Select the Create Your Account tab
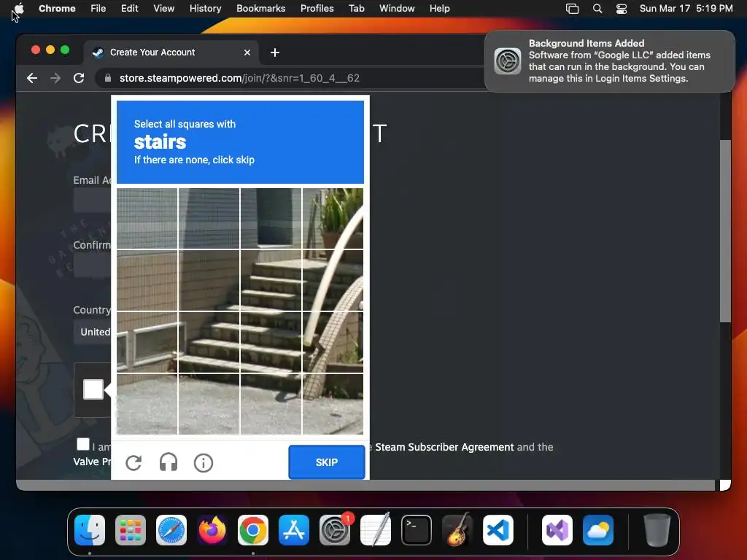747x560 pixels. click(x=171, y=52)
